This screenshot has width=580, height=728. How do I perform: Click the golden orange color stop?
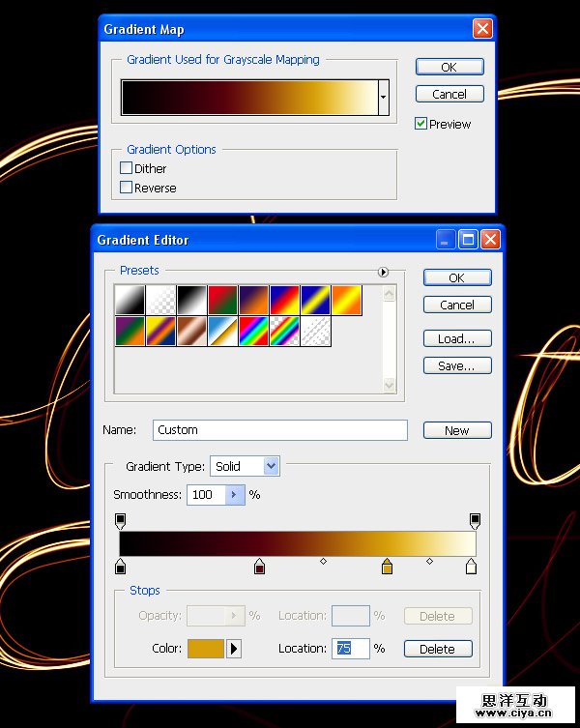[x=387, y=567]
